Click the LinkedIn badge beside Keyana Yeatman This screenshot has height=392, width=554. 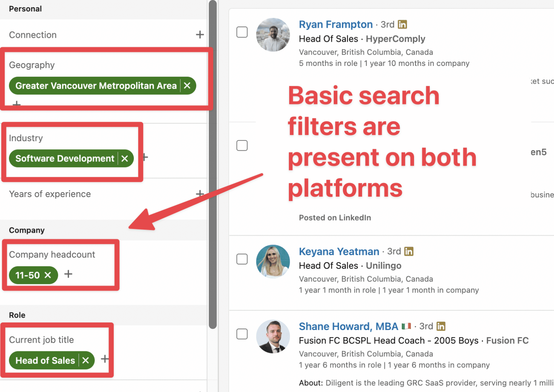point(409,251)
